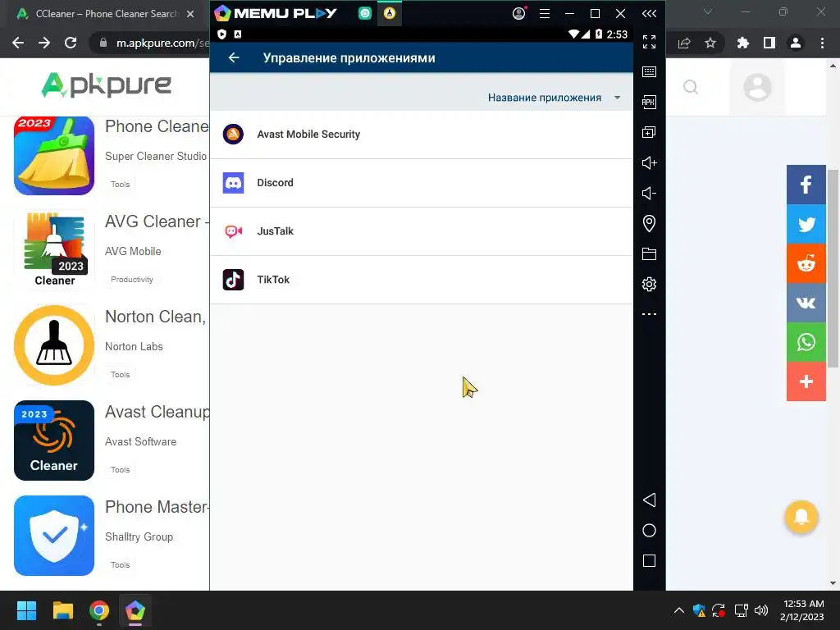Viewport: 840px width, 630px height.
Task: Open AVG Cleaner app link
Action: tap(155, 221)
